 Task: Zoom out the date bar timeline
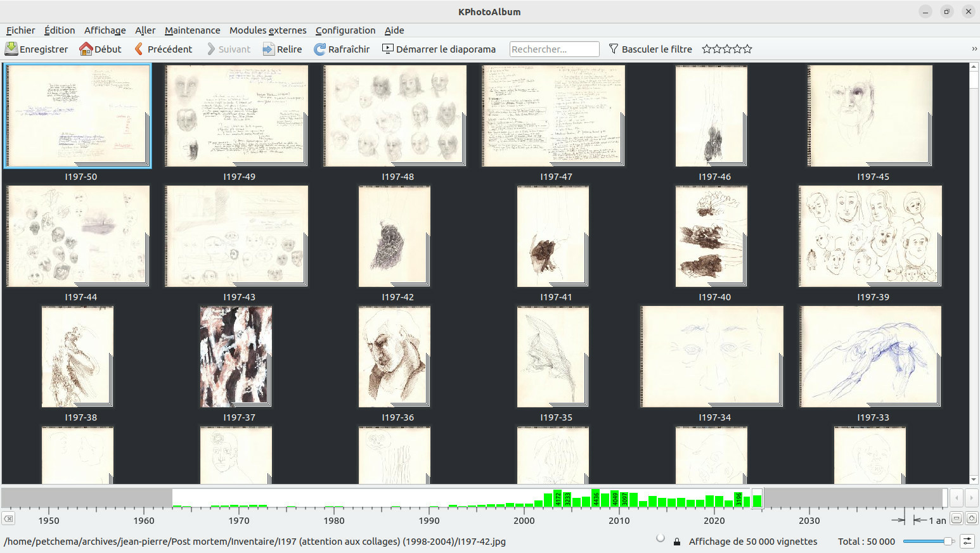pos(957,518)
